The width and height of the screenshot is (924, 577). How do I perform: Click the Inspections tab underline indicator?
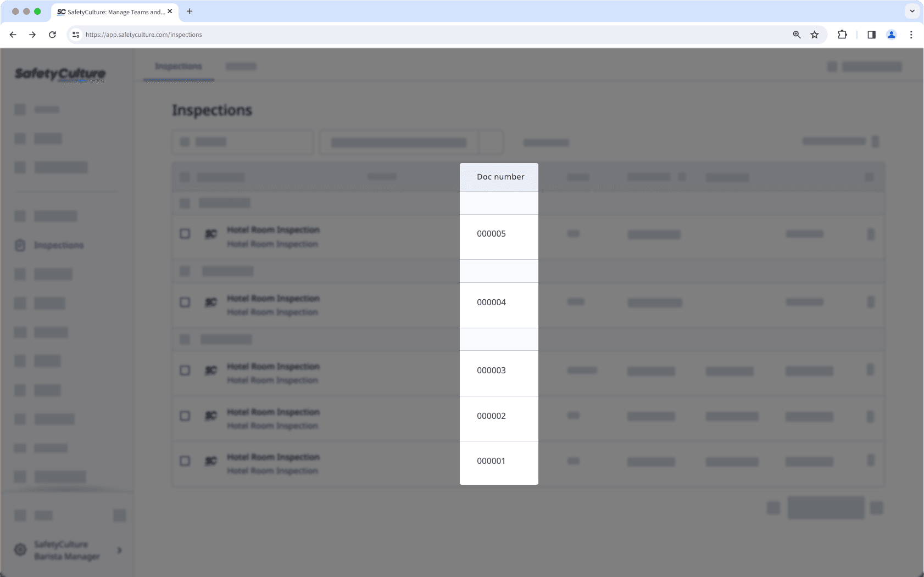pos(178,80)
